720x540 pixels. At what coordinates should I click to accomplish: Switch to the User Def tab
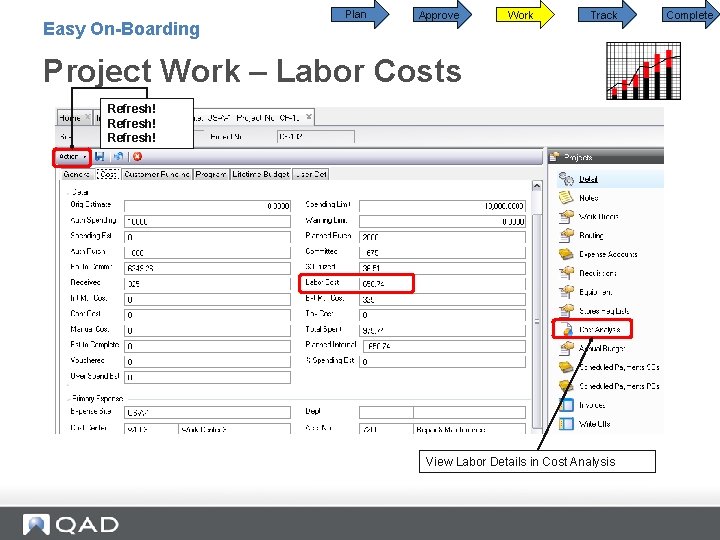311,174
